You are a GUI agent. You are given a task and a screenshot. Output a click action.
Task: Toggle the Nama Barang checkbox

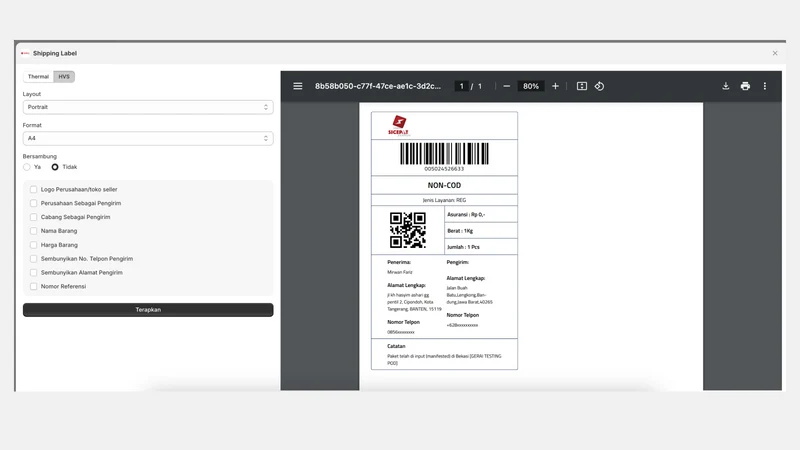point(34,231)
